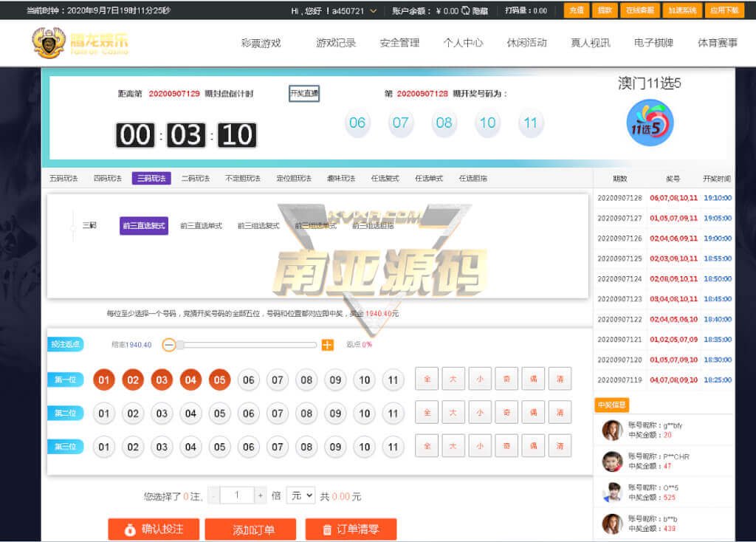Open the 彩票游戏 navigation menu
The width and height of the screenshot is (756, 542).
pos(261,43)
